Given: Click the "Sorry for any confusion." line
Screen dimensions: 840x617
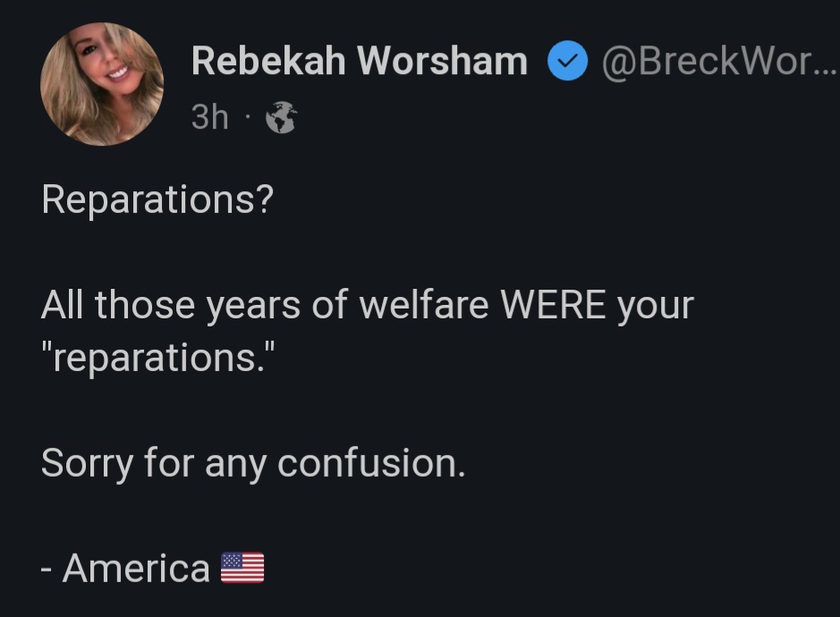Looking at the screenshot, I should point(253,463).
